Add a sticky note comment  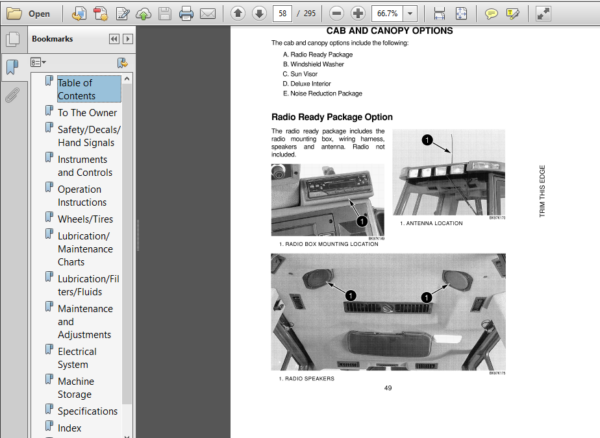(491, 14)
